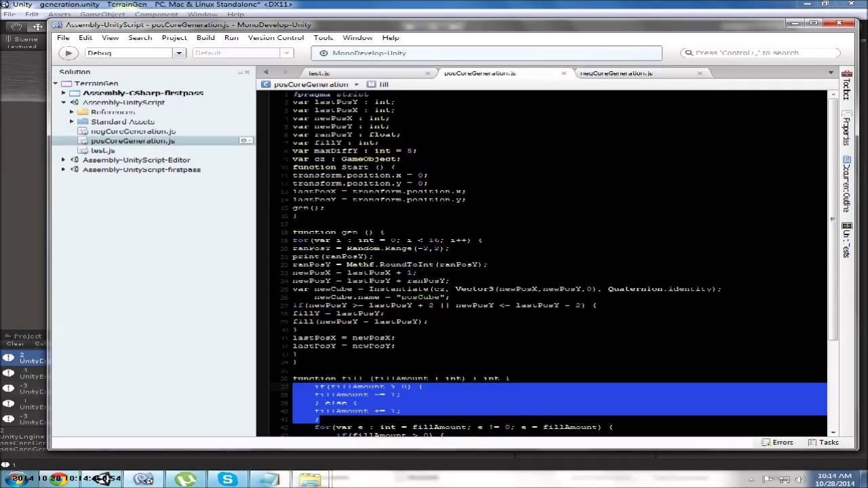Select negCoreGeneration.js in Solution tree
Viewport: 868px width, 488px height.
[133, 131]
